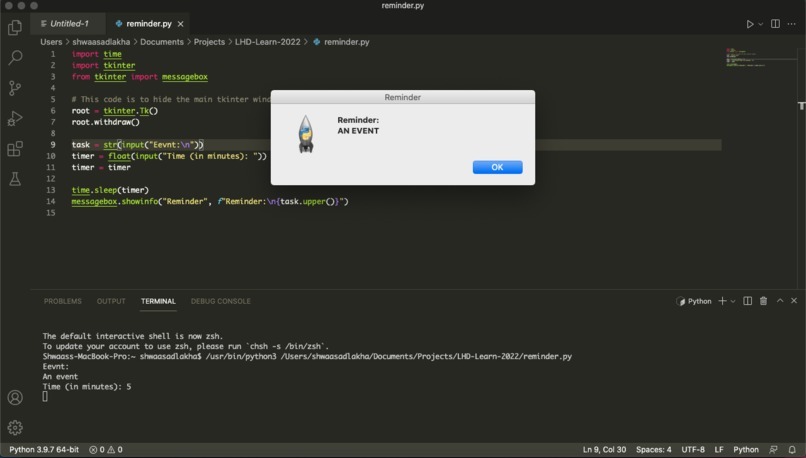
Task: Click shwaasadlakha in breadcrumb
Action: [101, 42]
